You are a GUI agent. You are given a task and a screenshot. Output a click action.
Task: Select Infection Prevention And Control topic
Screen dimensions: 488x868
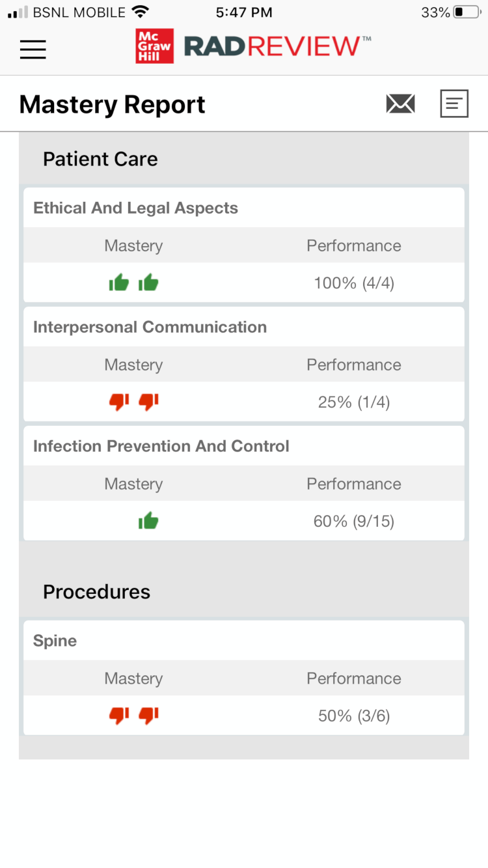(x=161, y=446)
